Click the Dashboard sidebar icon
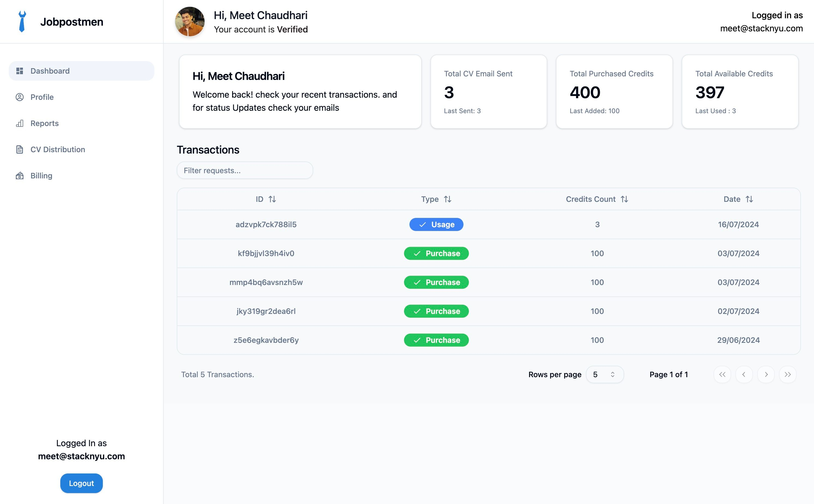 (x=20, y=70)
